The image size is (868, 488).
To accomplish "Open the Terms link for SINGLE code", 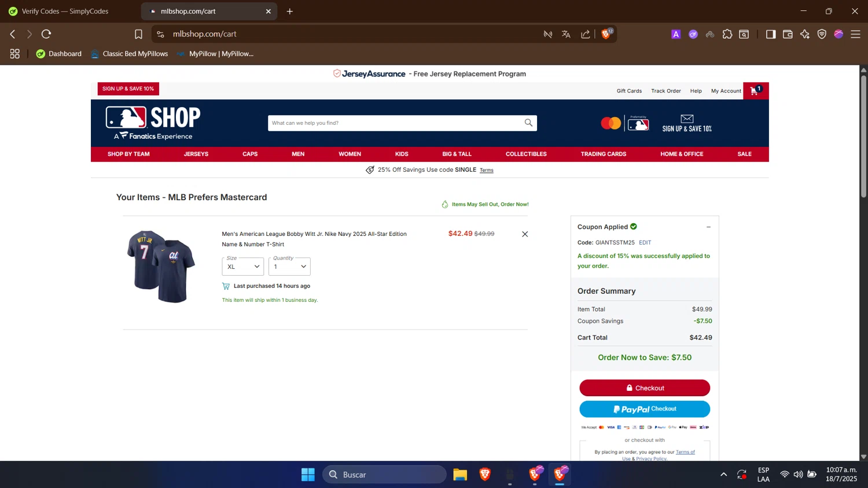I will click(x=487, y=170).
